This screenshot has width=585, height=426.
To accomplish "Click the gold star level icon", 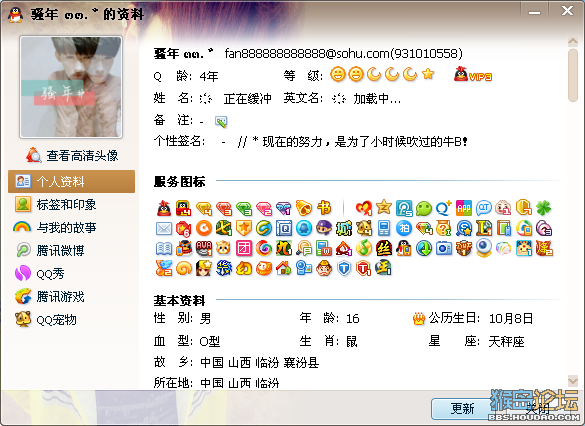I will coord(428,74).
